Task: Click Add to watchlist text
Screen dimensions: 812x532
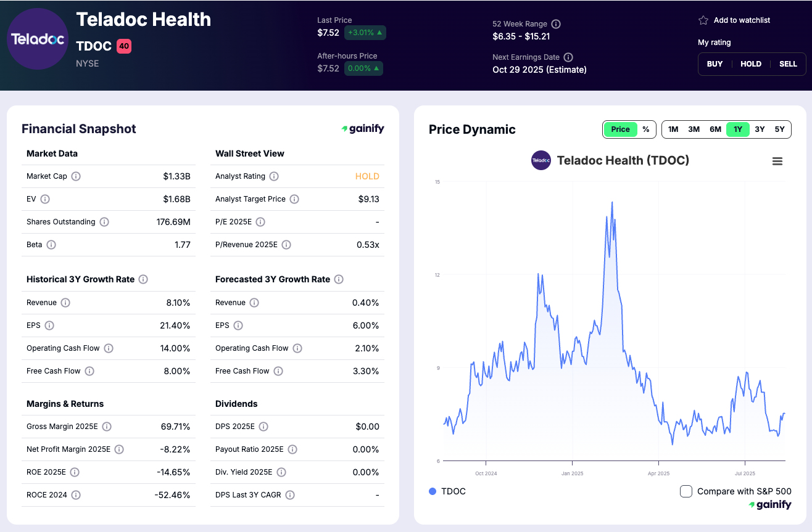Action: (x=742, y=20)
